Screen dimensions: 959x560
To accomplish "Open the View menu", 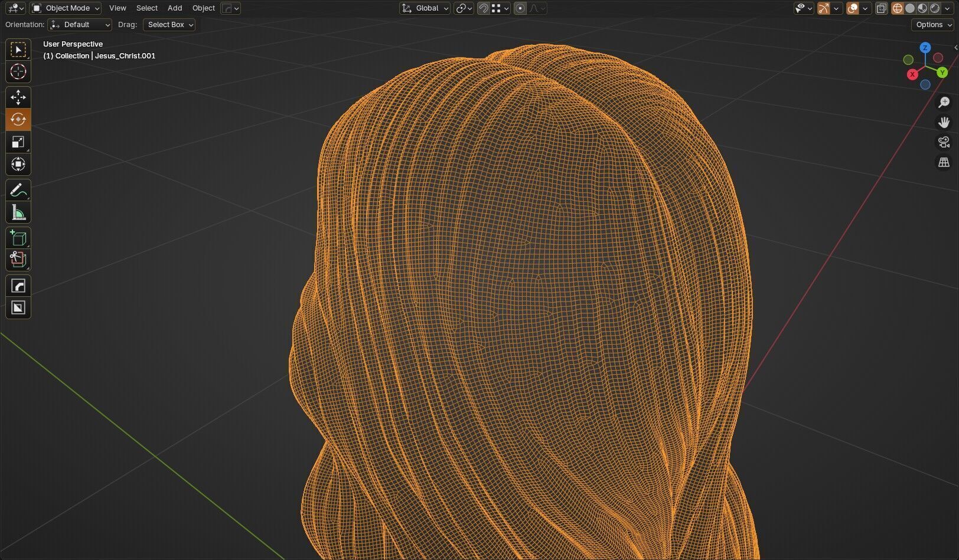I will [x=118, y=8].
